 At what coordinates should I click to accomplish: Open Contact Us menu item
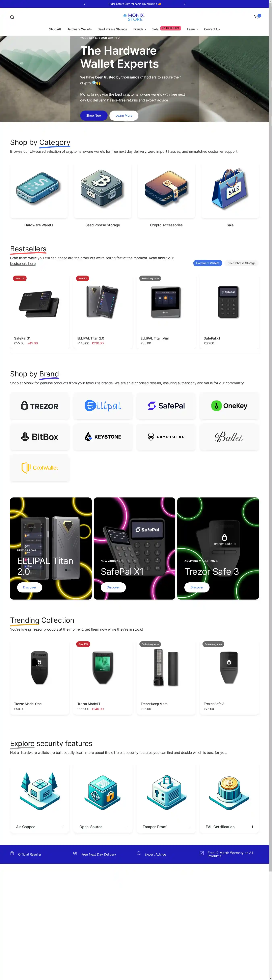[212, 29]
